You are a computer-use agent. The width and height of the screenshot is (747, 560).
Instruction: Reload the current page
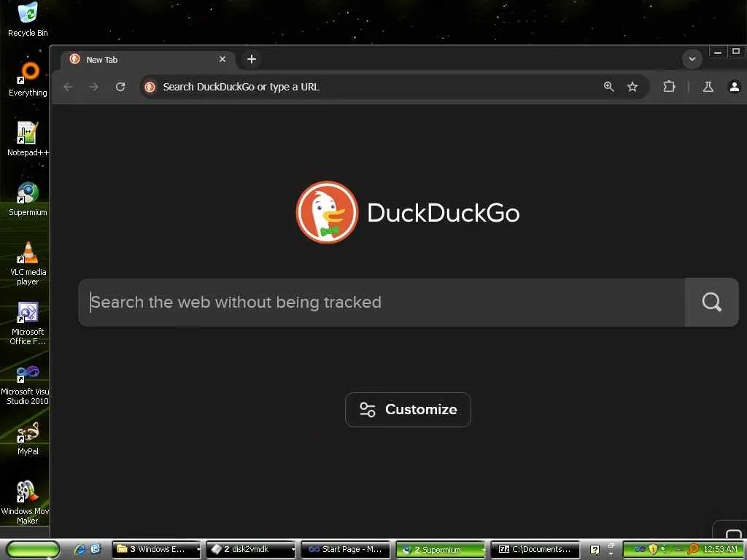click(120, 87)
